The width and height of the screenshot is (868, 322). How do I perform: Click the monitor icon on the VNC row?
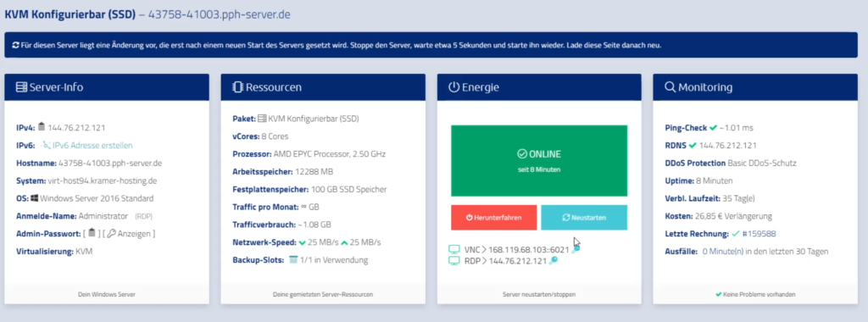coord(454,249)
